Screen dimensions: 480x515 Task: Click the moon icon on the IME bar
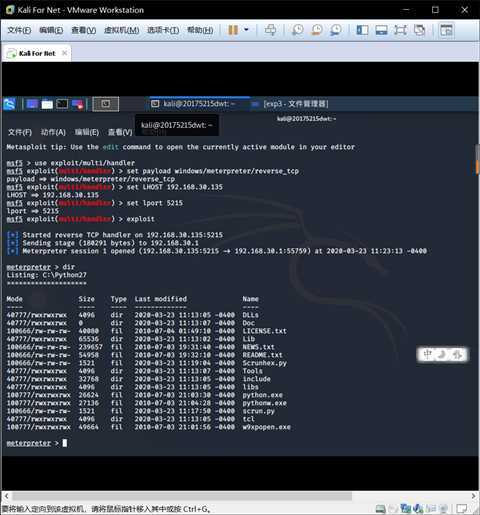point(442,354)
